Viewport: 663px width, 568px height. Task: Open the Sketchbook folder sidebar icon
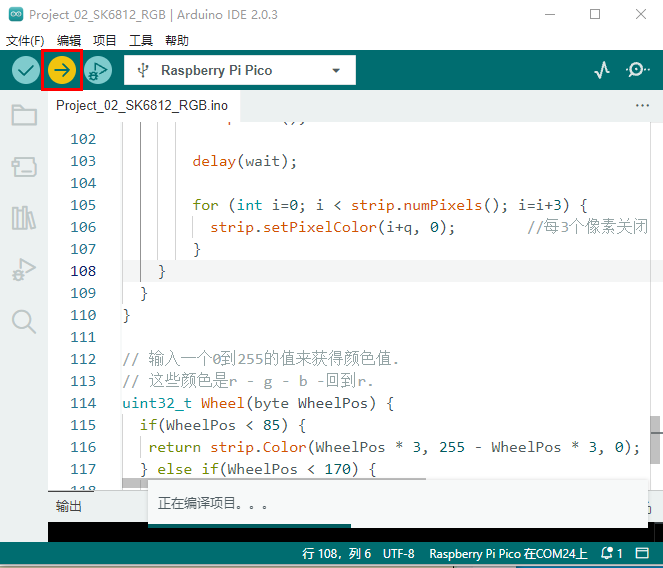[24, 115]
